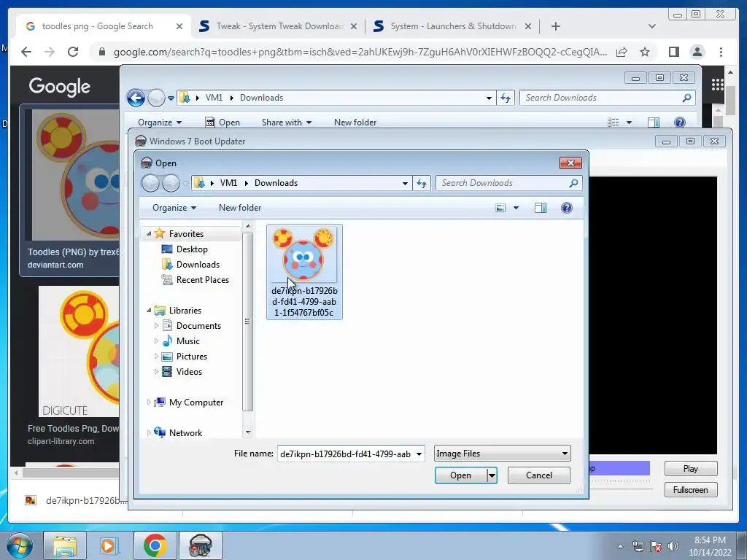The image size is (747, 560).
Task: Open Help in Explorer window toolbar
Action: [x=680, y=122]
